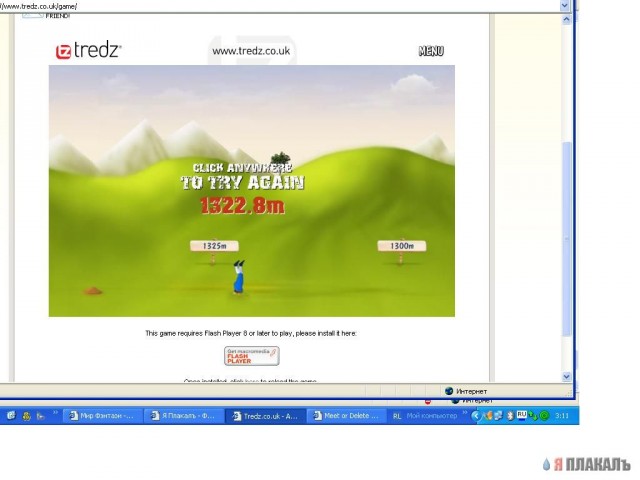Open the address bar dropdown arrow

pyautogui.click(x=564, y=5)
